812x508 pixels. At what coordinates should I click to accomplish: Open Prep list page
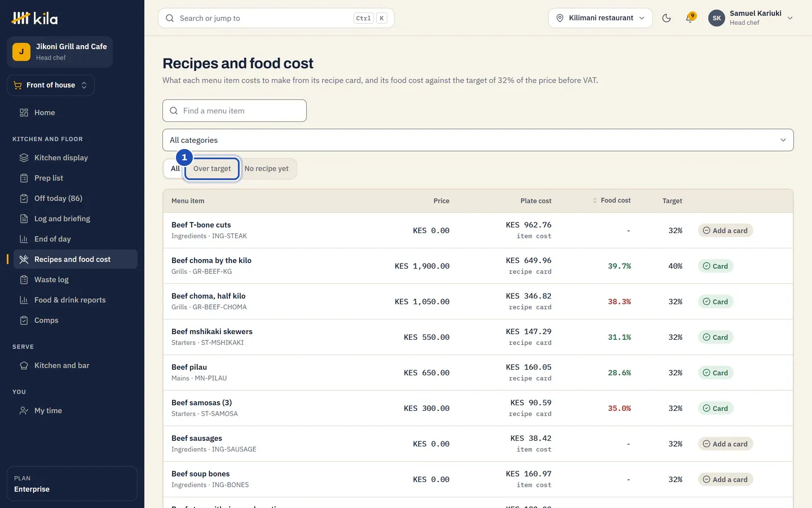click(76, 178)
